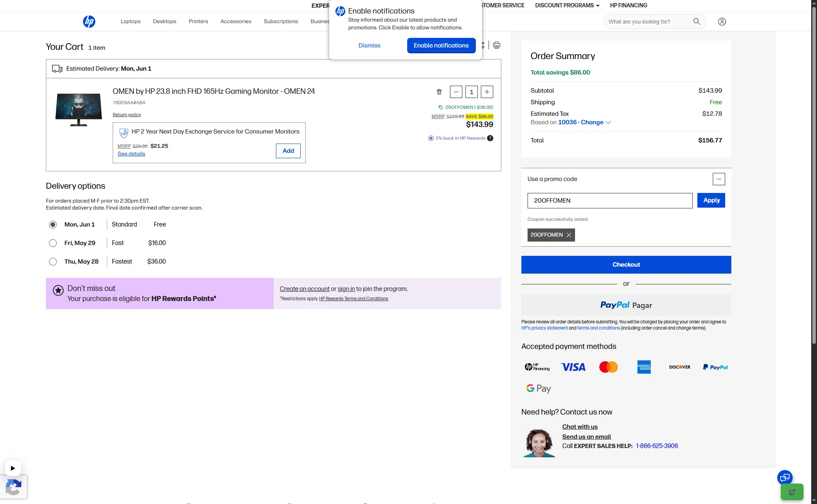This screenshot has width=817, height=504.
Task: Click the 3% back in HP Rewards text
Action: 460,138
